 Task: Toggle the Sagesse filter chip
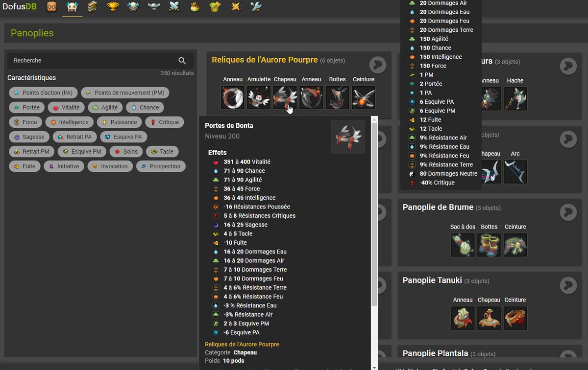tap(29, 137)
